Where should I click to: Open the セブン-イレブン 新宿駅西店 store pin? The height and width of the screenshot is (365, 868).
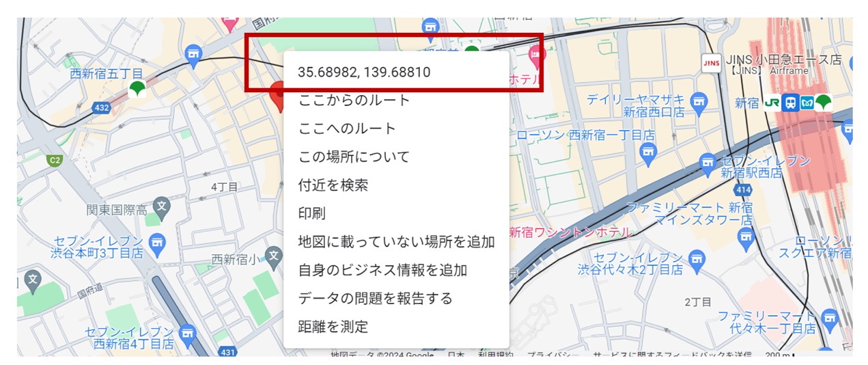[x=708, y=163]
